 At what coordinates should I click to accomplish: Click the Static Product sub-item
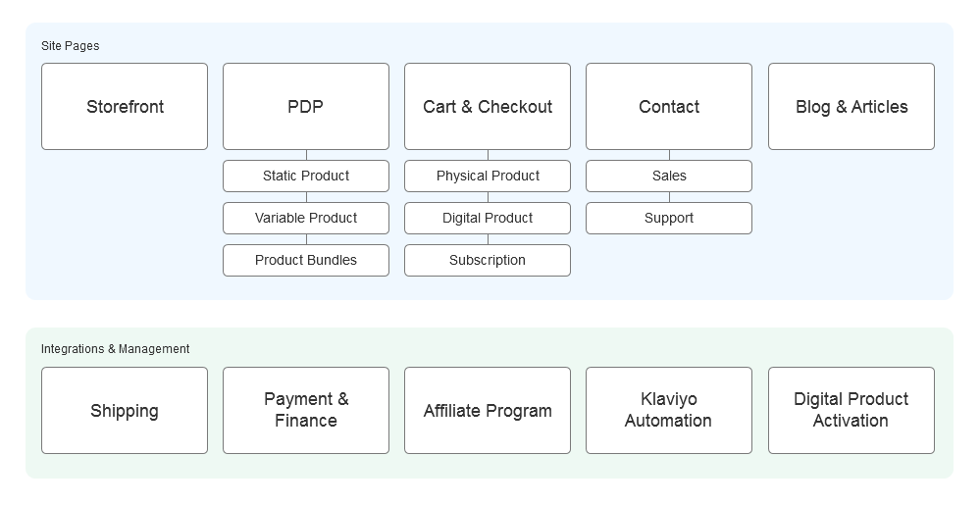click(306, 177)
